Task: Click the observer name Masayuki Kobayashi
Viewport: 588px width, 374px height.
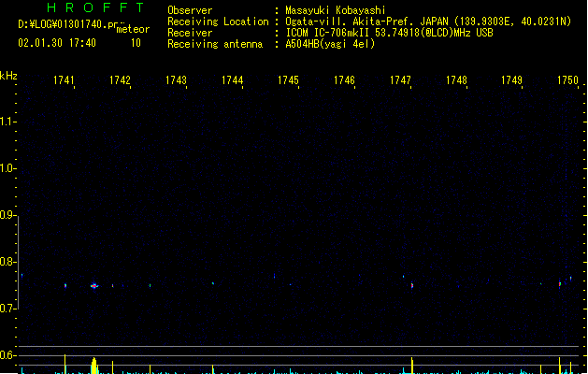Action: click(336, 10)
